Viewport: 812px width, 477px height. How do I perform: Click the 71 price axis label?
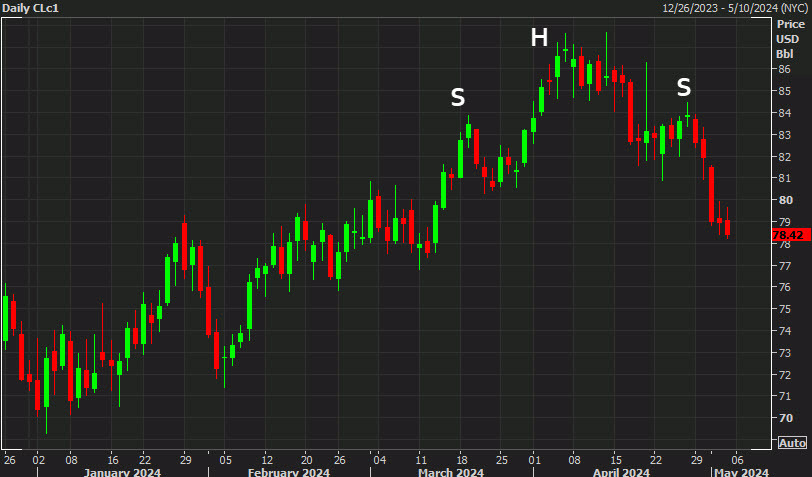point(784,396)
